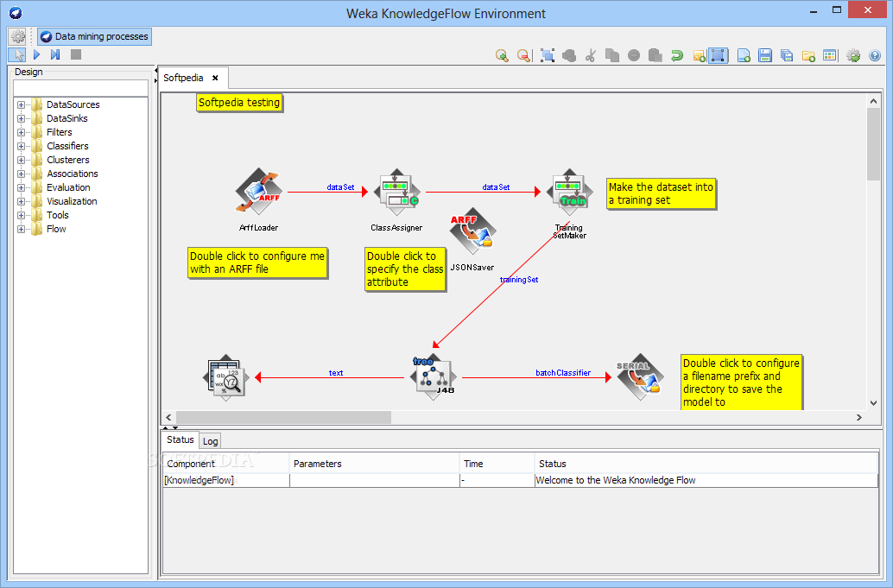Select the J48 tree classifier node

(x=433, y=376)
